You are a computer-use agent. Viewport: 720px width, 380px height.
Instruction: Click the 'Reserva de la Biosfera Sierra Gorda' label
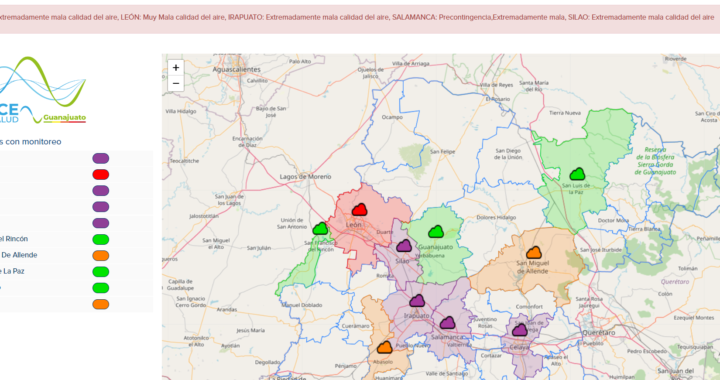click(x=655, y=161)
